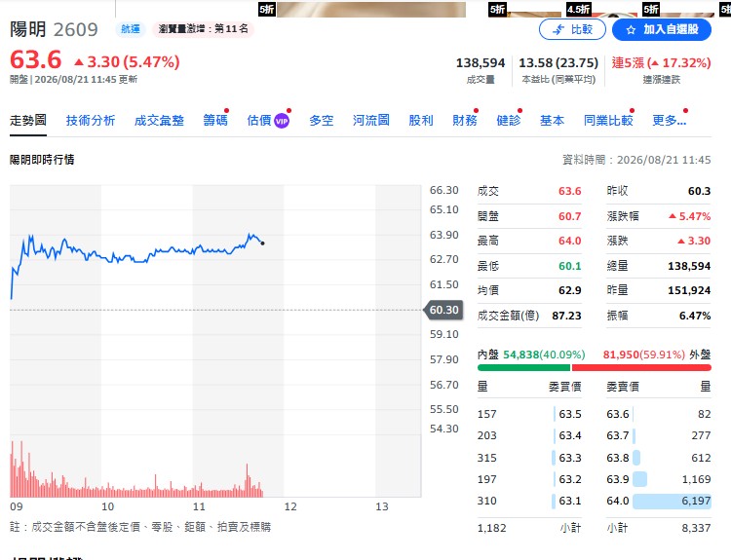Click the 138,594 成交量 figure
Viewport: 731px width, 560px height.
coord(481,63)
